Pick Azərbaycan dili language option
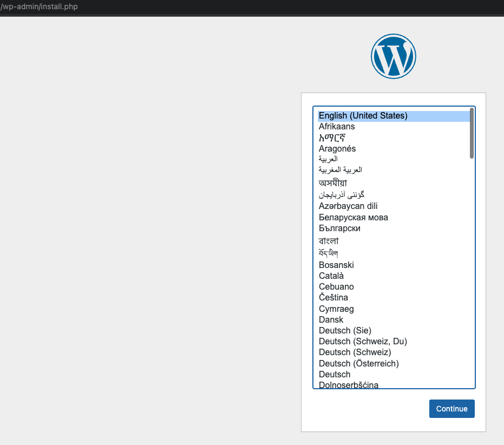504x445 pixels. point(348,206)
